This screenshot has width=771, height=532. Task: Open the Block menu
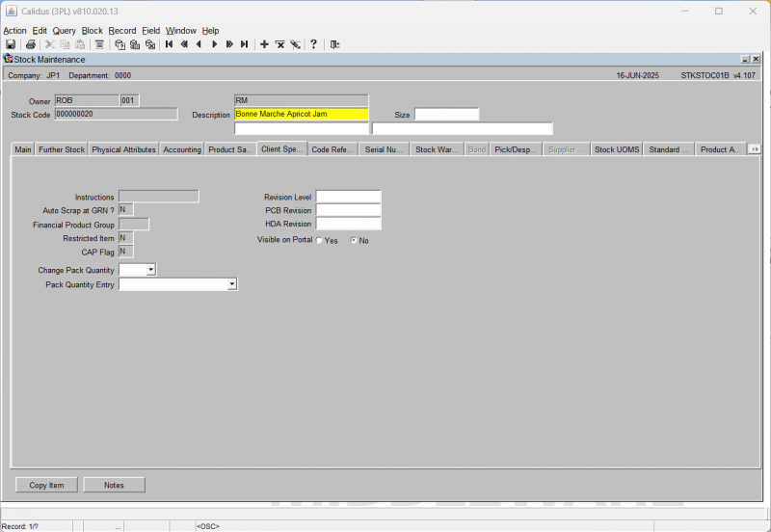92,31
